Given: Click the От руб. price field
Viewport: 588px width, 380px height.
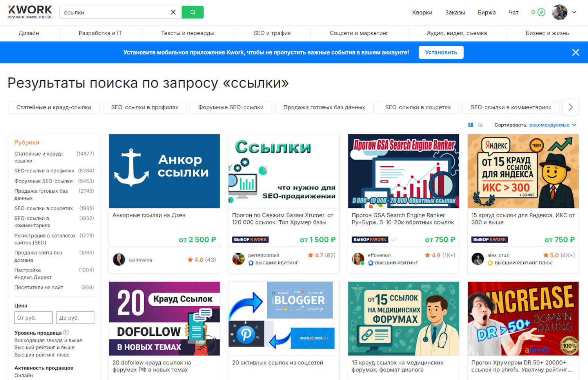Looking at the screenshot, I should click(x=33, y=318).
